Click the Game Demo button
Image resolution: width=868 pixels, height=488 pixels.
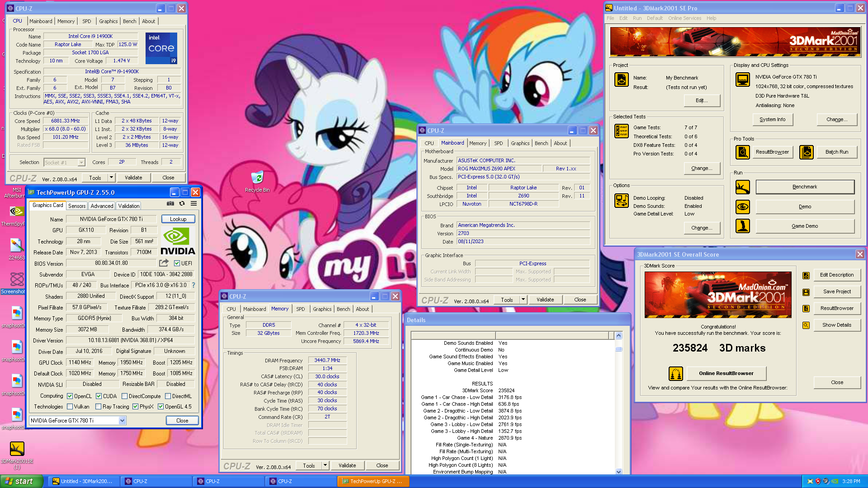805,226
